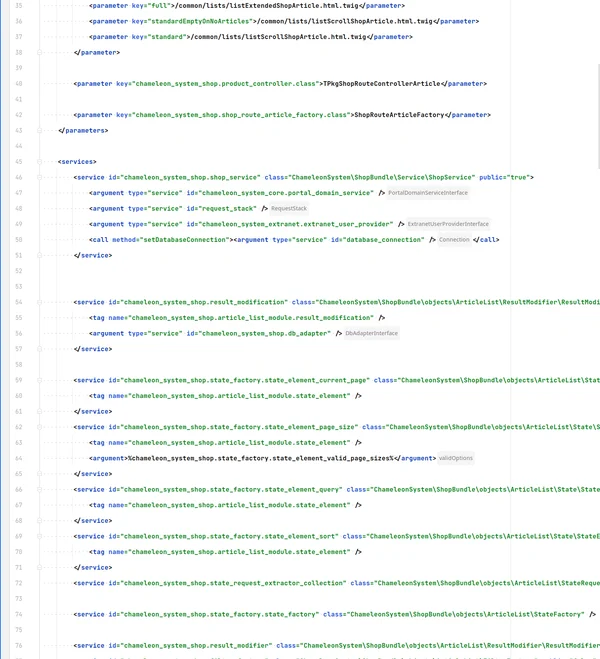The image size is (600, 659).
Task: Click chameleon_system_shop.shop_route_article_factory.class key
Action: (x=241, y=115)
